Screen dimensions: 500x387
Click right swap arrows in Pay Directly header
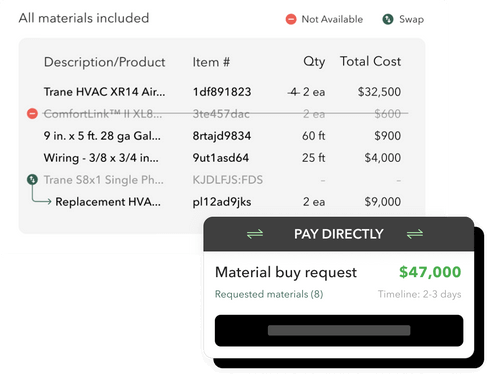[x=415, y=234]
